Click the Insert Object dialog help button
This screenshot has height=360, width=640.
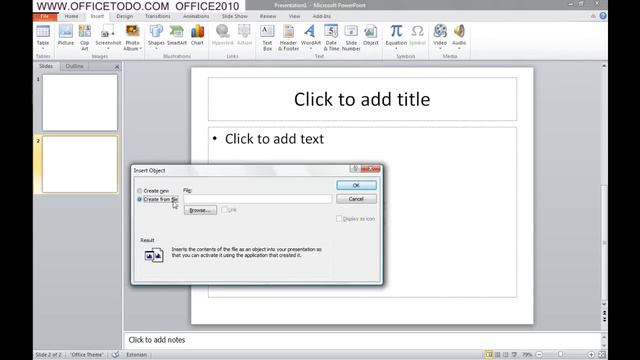(x=355, y=169)
